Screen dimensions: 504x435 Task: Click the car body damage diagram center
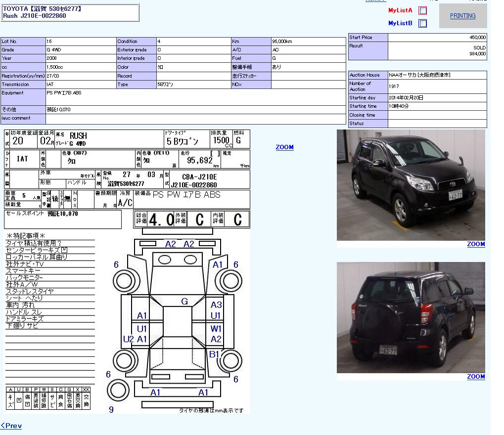pos(177,320)
